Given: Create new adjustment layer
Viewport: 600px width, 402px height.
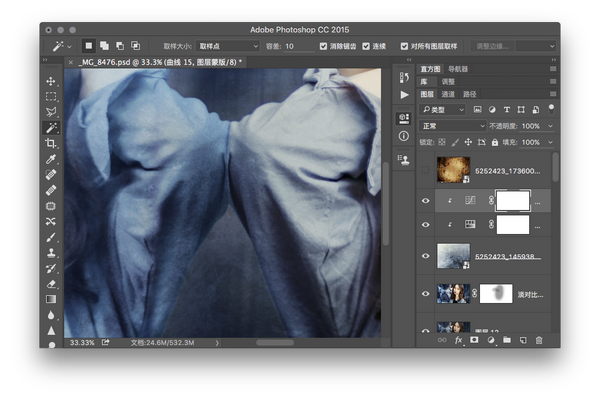Looking at the screenshot, I should click(x=491, y=340).
